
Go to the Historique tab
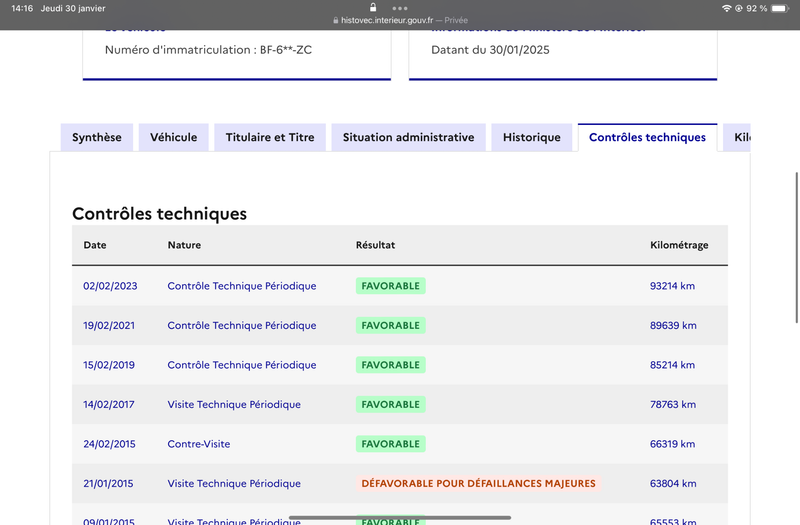pyautogui.click(x=532, y=137)
